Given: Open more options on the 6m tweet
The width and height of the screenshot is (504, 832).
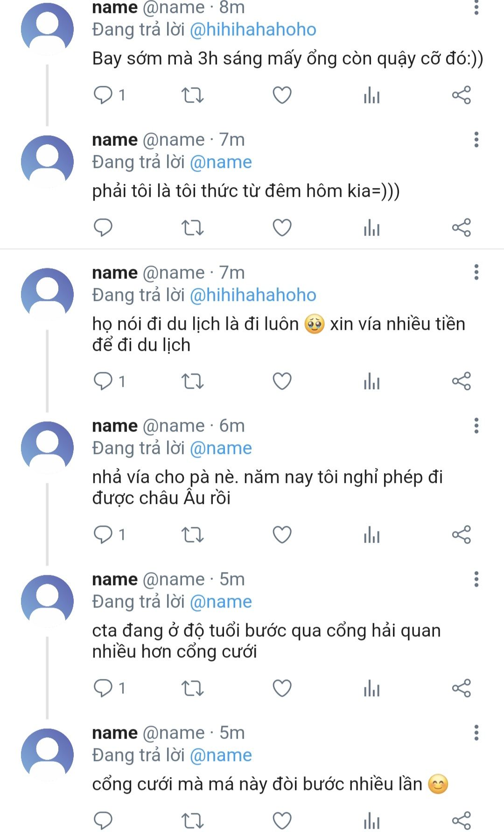Looking at the screenshot, I should 476,426.
